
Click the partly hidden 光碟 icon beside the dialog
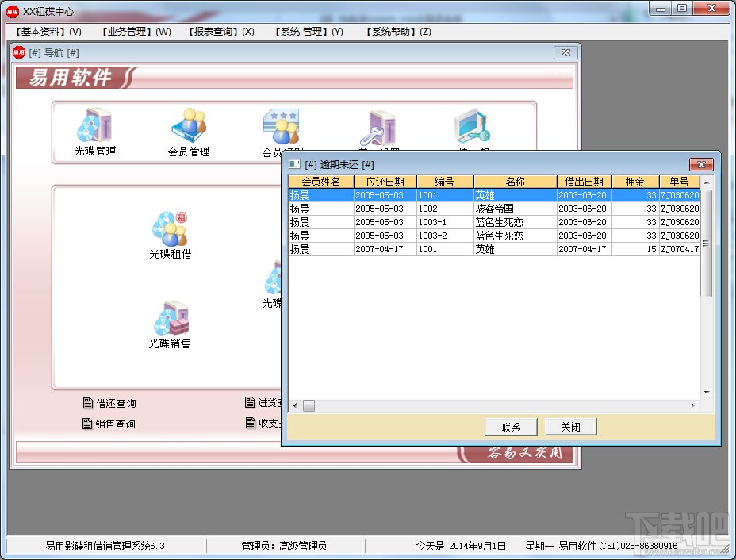pos(272,284)
